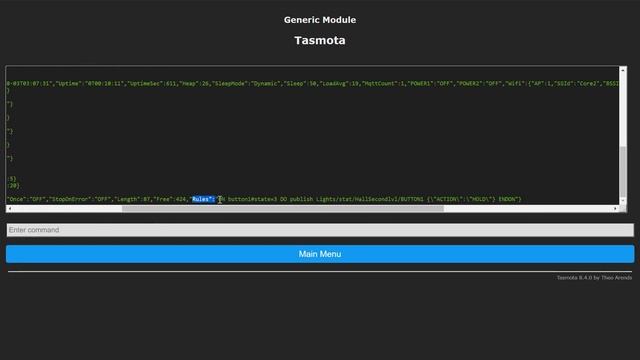Image resolution: width=640 pixels, height=360 pixels.
Task: Open the Tasmota 8.4.0 by Theo Arends link
Action: point(594,278)
